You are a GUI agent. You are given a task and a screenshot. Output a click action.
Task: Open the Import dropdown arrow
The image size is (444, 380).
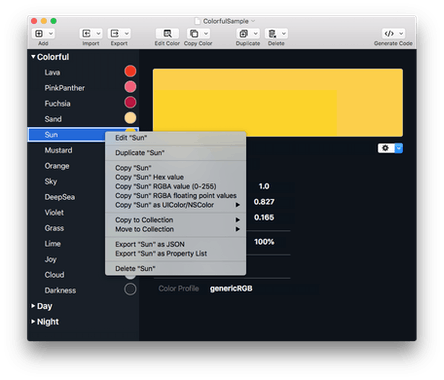[98, 33]
